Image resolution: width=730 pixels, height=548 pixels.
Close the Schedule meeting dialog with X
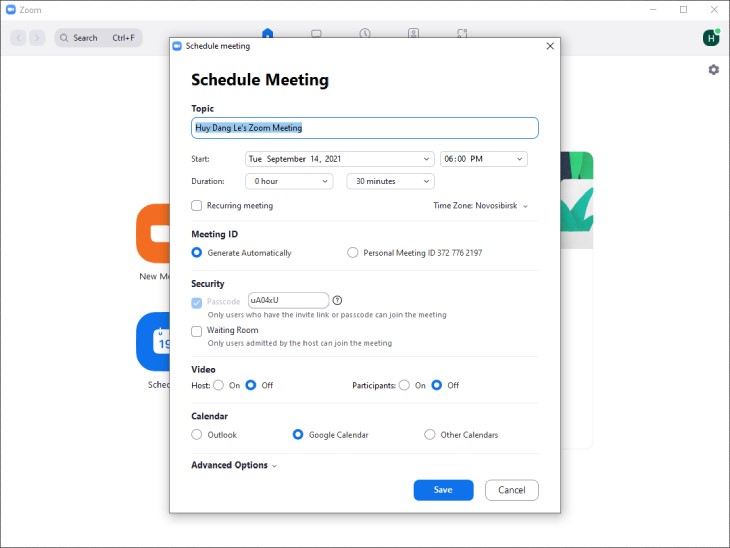tap(549, 46)
